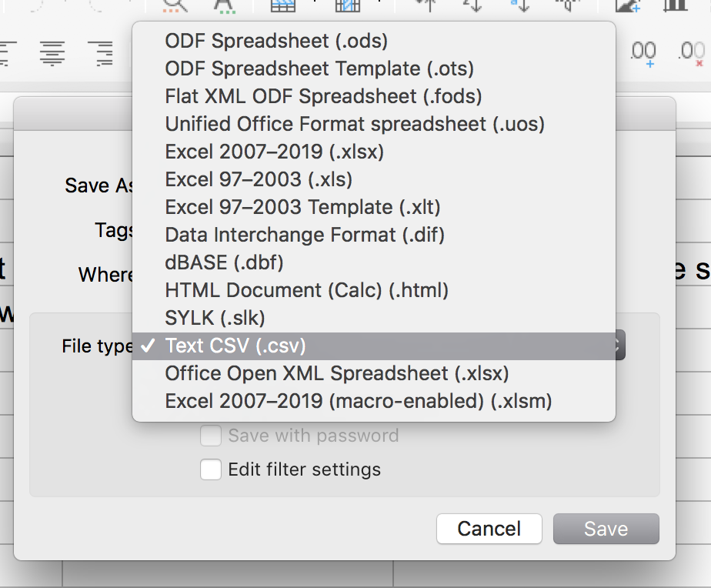Screen dimensions: 711x588
Task: Click the Insert Image toolbar icon
Action: coord(628,6)
